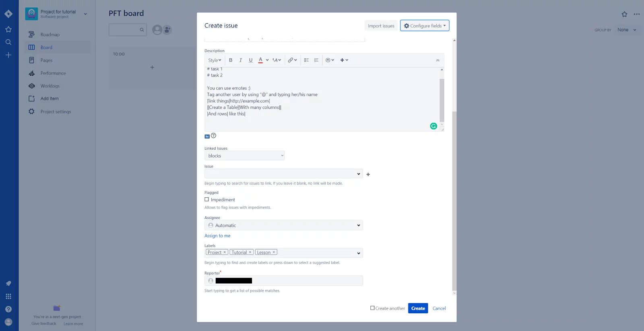
Task: Open the emoticon picker dropdown
Action: coord(330,60)
